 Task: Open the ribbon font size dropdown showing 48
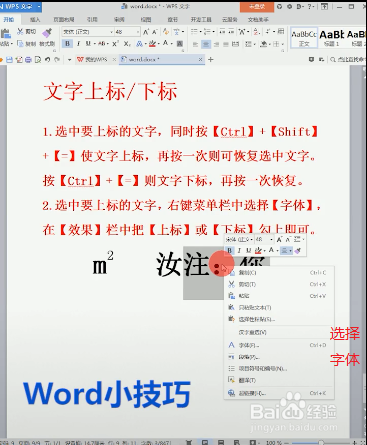click(x=138, y=32)
